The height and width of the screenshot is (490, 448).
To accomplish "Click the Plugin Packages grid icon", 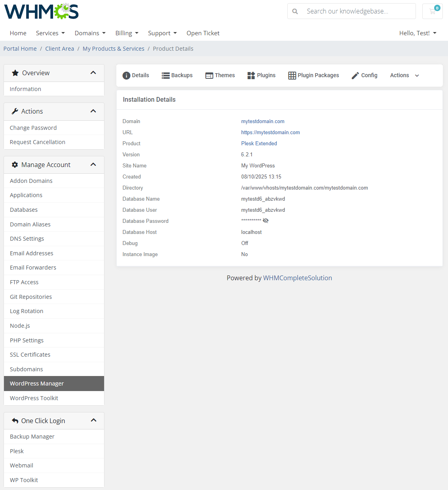I will pyautogui.click(x=292, y=75).
